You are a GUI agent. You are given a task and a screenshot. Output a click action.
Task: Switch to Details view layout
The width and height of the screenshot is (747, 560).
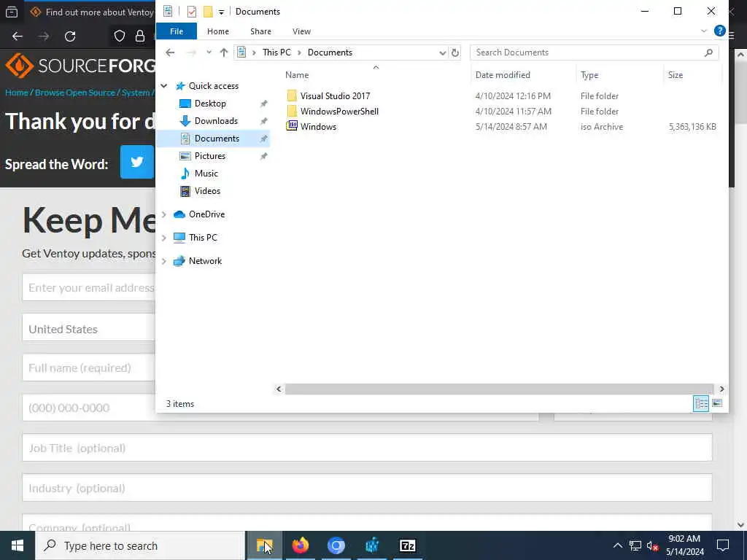[x=701, y=404]
